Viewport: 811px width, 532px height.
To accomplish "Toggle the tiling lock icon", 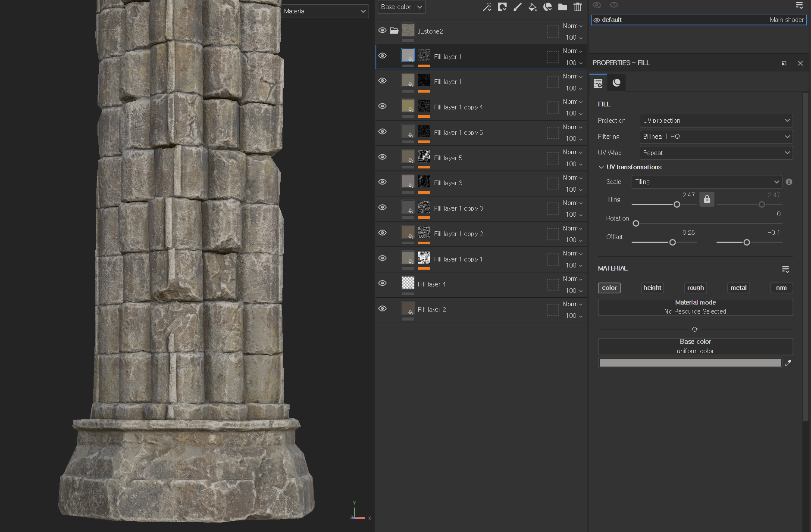I will (707, 199).
